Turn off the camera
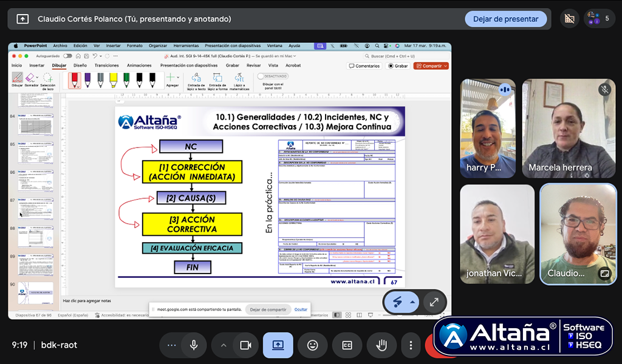This screenshot has width=622, height=364. 245,345
